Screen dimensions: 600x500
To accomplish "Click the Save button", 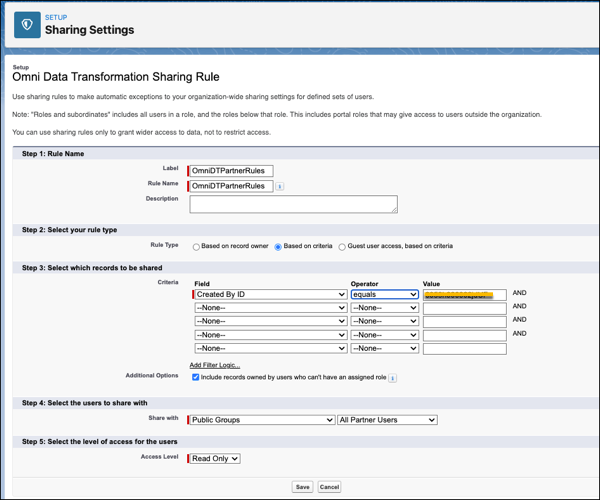I will [x=302, y=487].
